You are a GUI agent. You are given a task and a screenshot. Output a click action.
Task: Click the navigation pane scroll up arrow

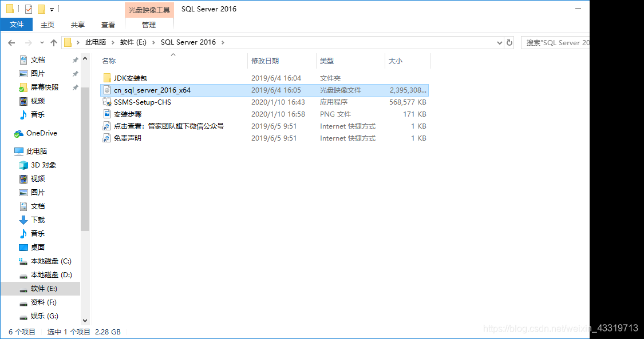coord(85,59)
